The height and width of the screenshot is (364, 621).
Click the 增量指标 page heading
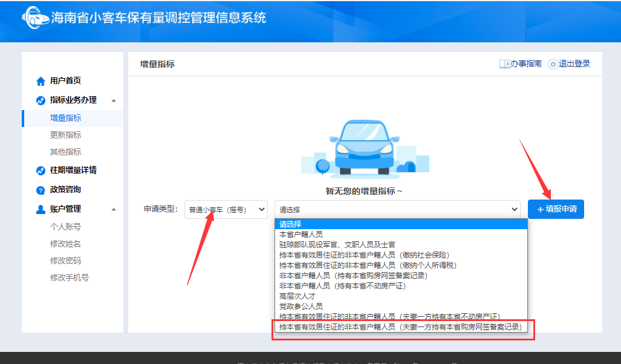coord(157,64)
